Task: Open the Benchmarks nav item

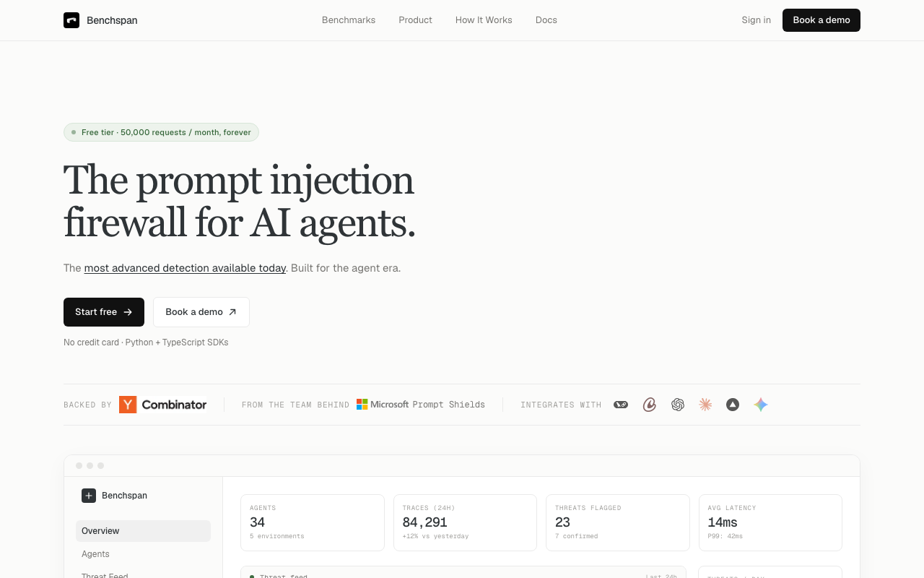Action: tap(349, 20)
